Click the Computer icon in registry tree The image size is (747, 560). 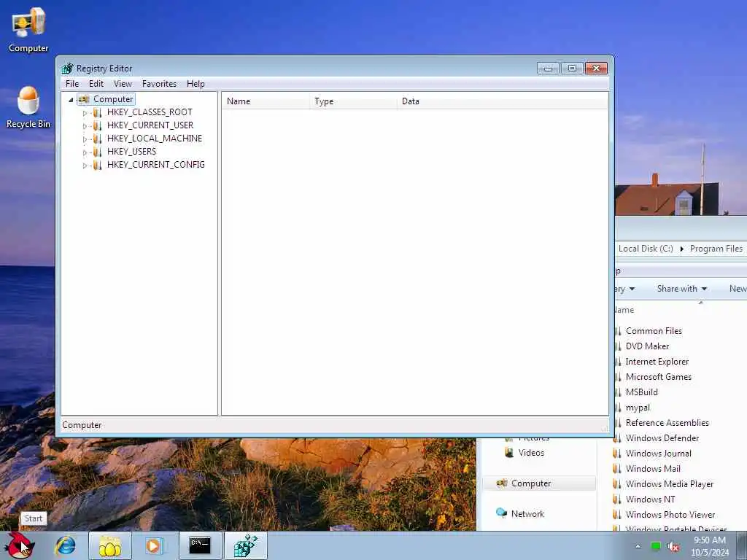84,99
